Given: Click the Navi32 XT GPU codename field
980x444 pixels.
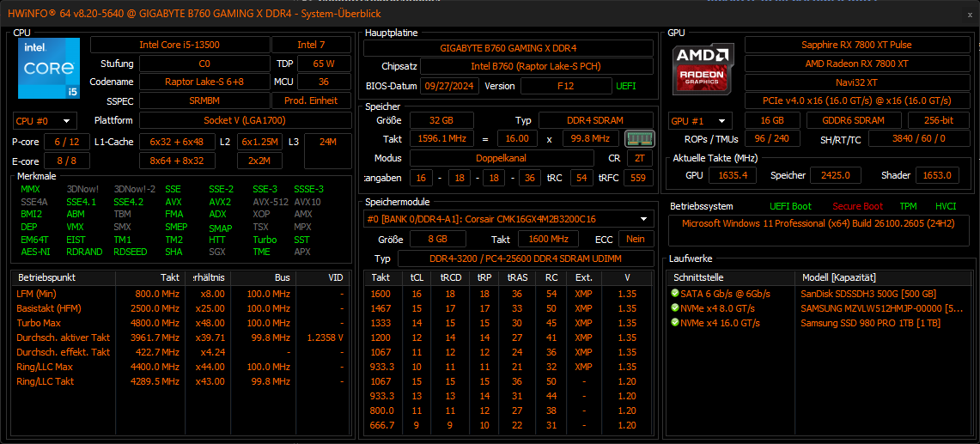Looking at the screenshot, I should 856,82.
